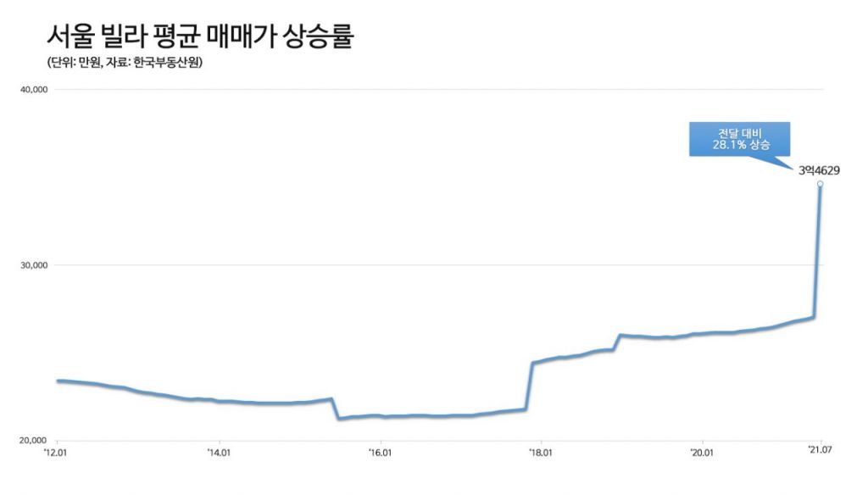Screen dimensions: 868x495
Task: Select the unit and source subtitle text
Action: 125,64
